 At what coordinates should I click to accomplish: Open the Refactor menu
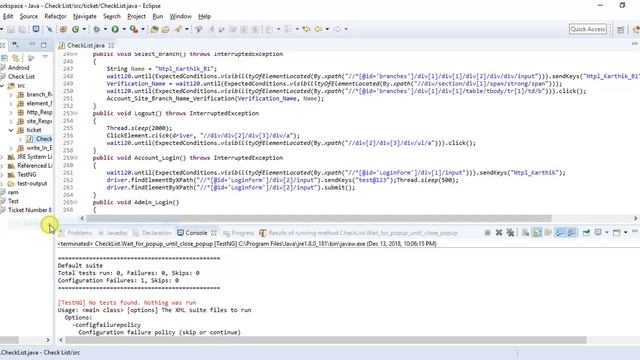tap(56, 16)
